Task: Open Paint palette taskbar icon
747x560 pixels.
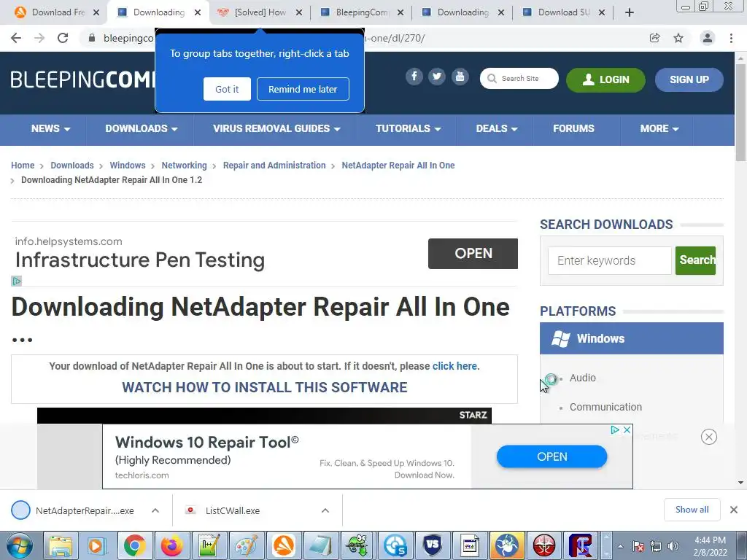Action: click(x=247, y=545)
